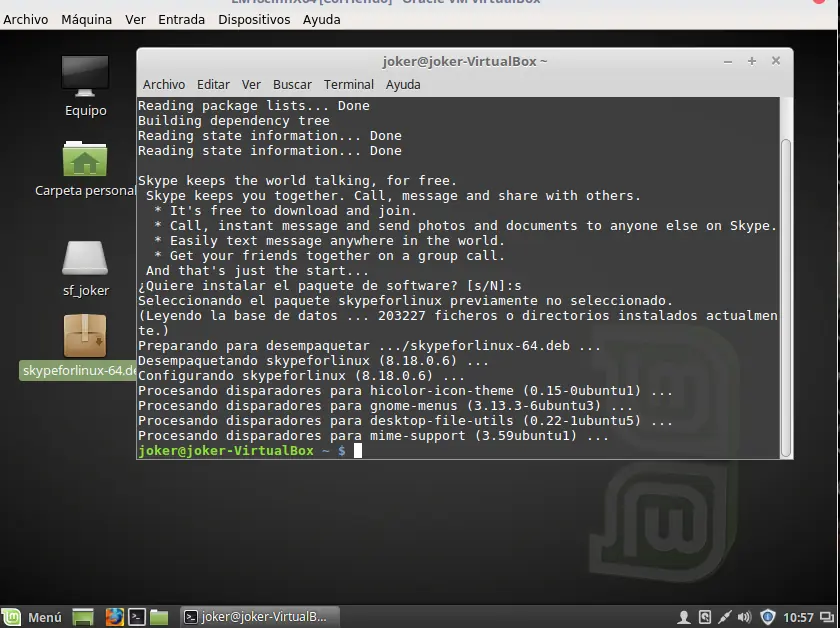Open VirtualBox Ayuda menu

[321, 20]
